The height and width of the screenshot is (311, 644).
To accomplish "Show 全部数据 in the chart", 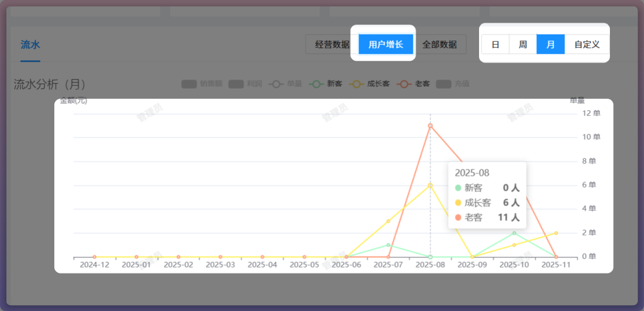I will pyautogui.click(x=440, y=44).
